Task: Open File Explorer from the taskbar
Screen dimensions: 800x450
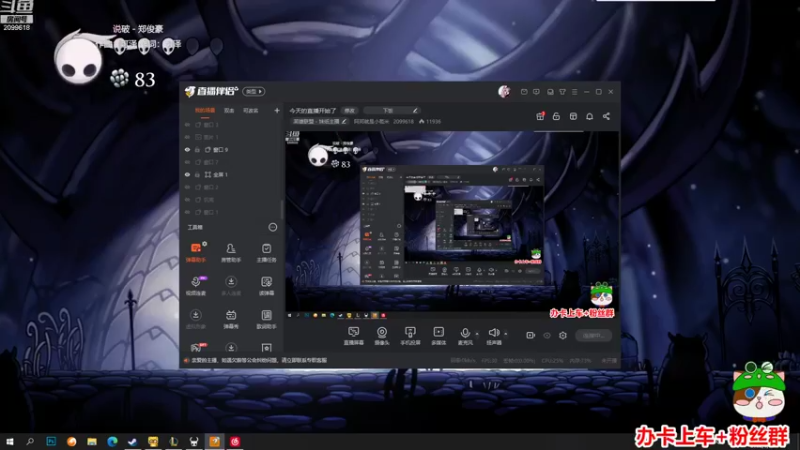Action: [x=92, y=441]
